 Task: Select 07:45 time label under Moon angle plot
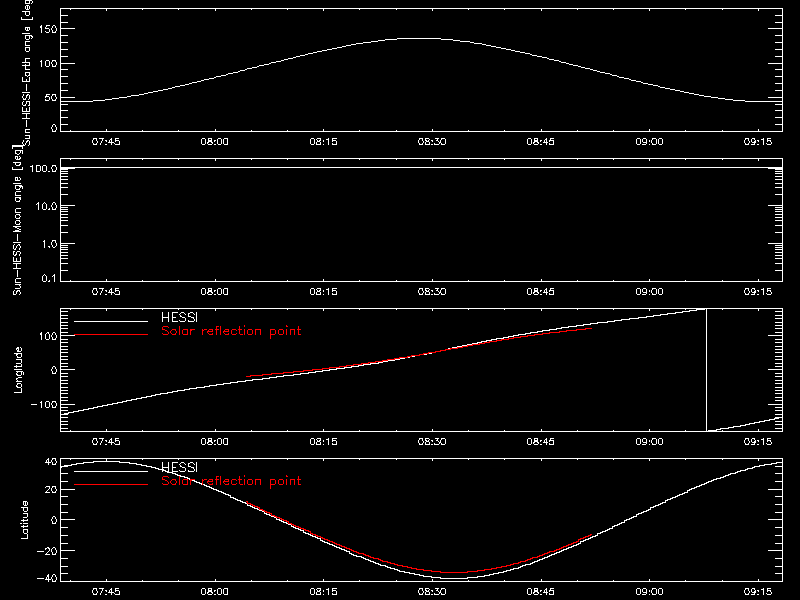click(106, 292)
